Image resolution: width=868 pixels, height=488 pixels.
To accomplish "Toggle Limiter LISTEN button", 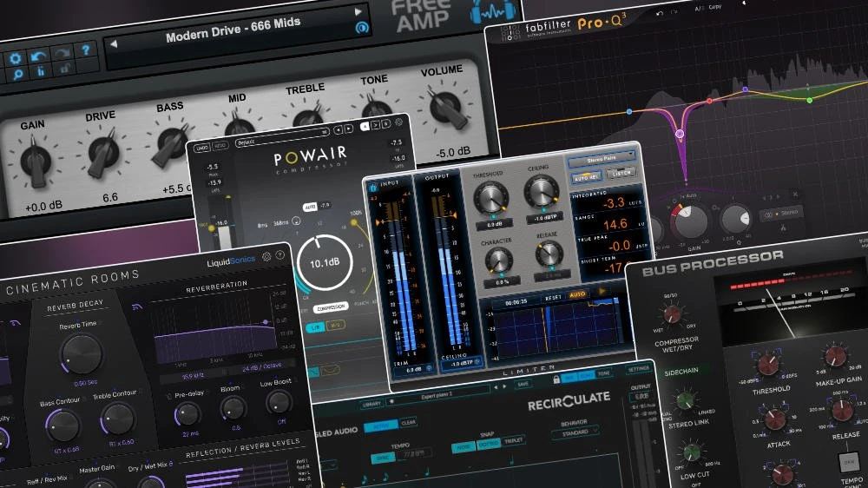I will 621,173.
